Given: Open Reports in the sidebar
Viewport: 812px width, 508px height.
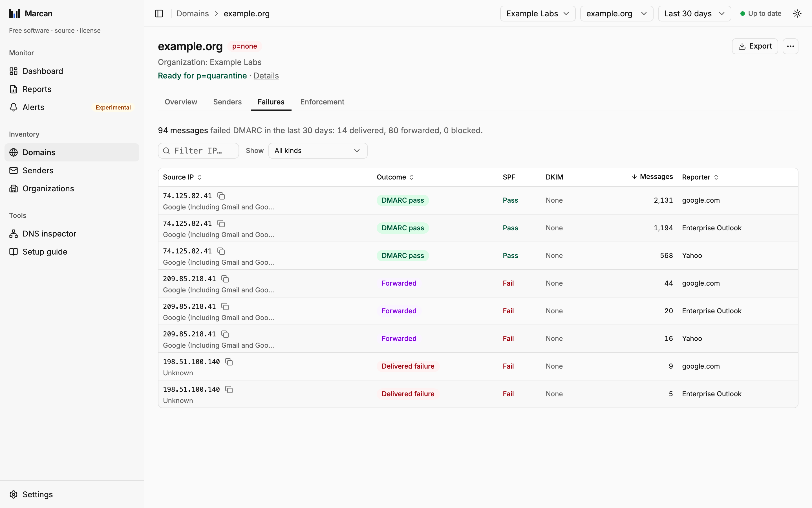Looking at the screenshot, I should coord(72,89).
